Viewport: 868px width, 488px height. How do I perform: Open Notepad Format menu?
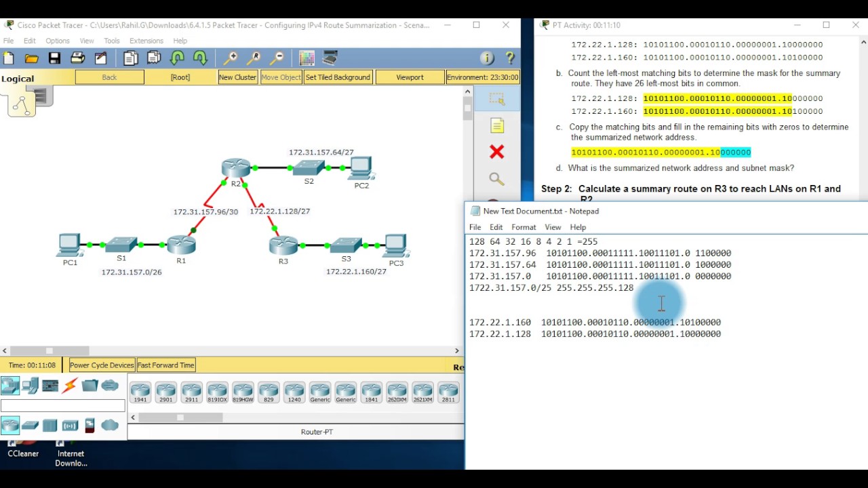[524, 227]
